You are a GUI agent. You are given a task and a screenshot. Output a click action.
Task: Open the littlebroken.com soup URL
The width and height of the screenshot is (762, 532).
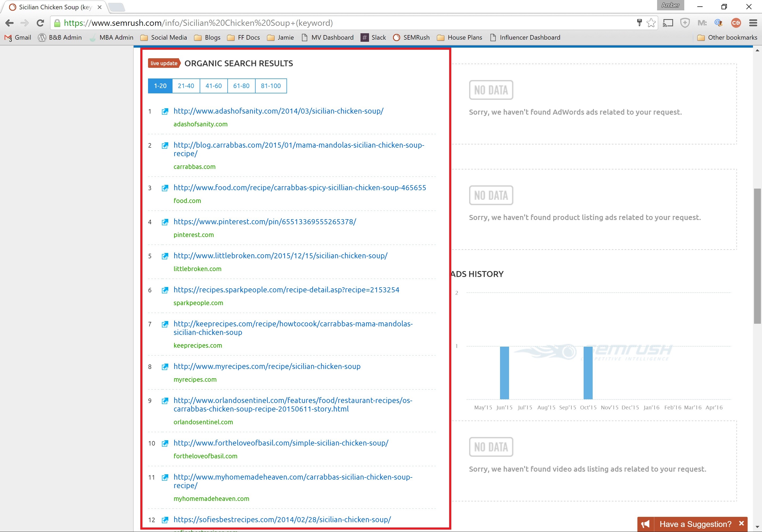tap(280, 256)
